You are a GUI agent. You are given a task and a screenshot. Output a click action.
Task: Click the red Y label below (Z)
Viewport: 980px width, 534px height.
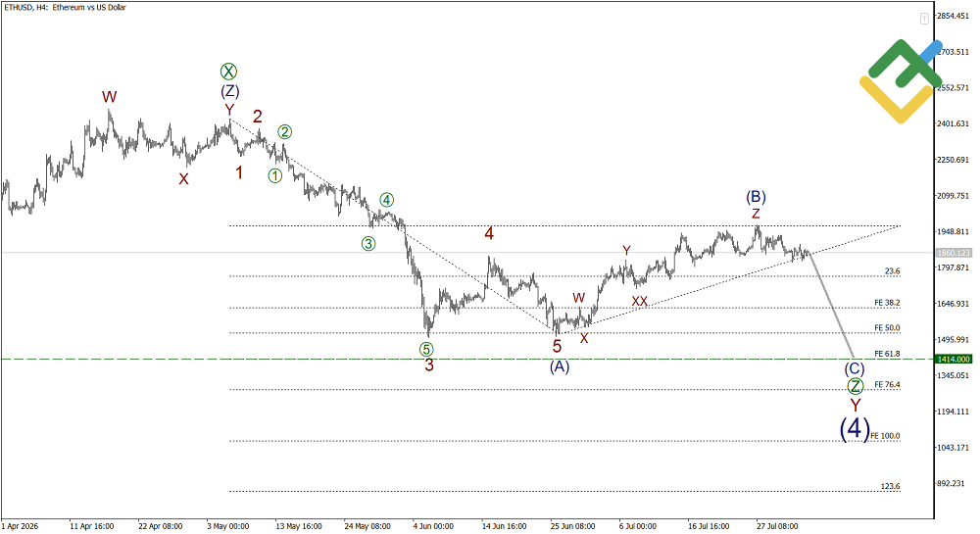click(229, 110)
